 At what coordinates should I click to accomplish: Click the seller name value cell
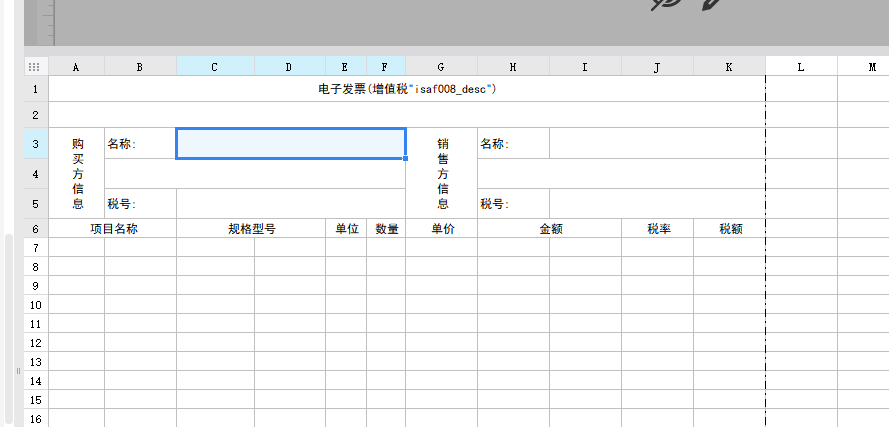[x=658, y=143]
